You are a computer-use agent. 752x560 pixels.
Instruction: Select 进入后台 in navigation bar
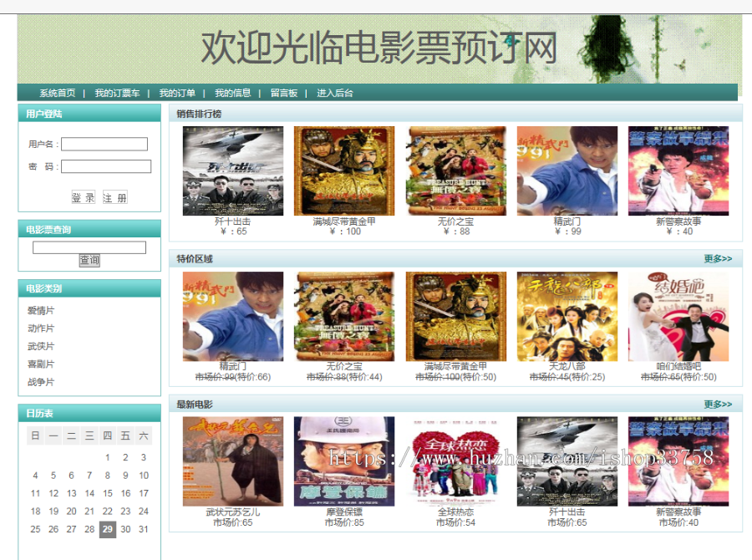pyautogui.click(x=335, y=93)
